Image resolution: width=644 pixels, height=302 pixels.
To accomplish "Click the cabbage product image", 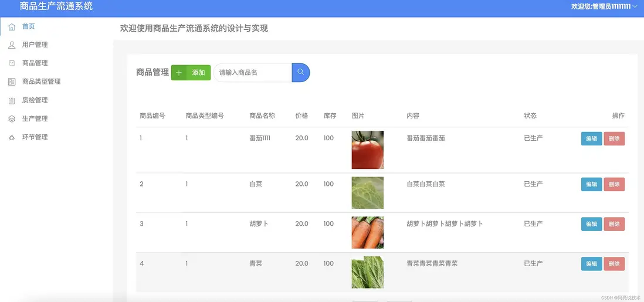I will 368,193.
